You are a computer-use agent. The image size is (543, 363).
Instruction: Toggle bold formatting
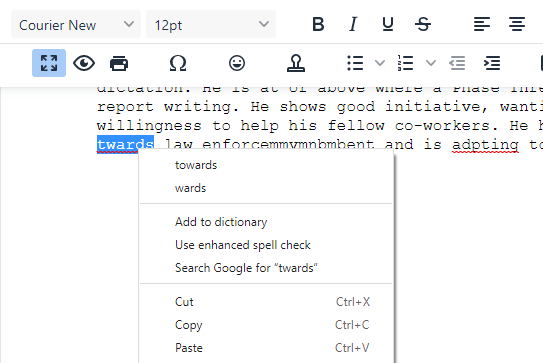tap(318, 24)
